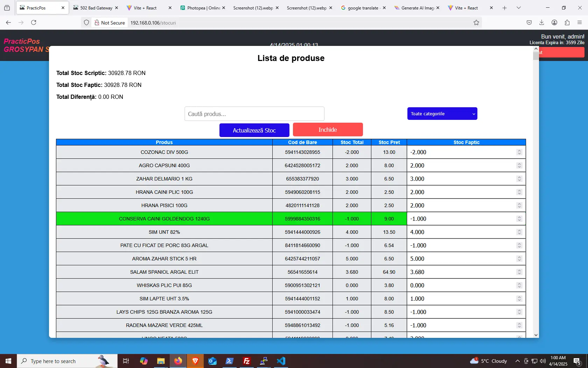Open the shield tracking protection panel
The height and width of the screenshot is (368, 588).
86,22
